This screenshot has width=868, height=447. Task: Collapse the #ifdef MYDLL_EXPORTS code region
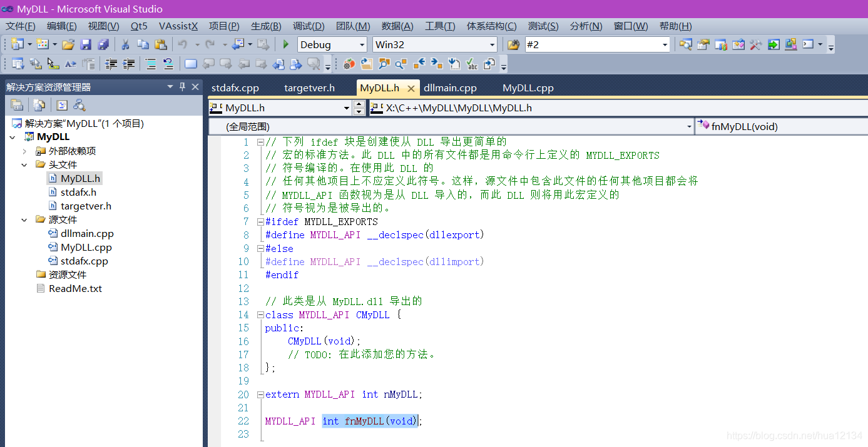click(x=260, y=221)
